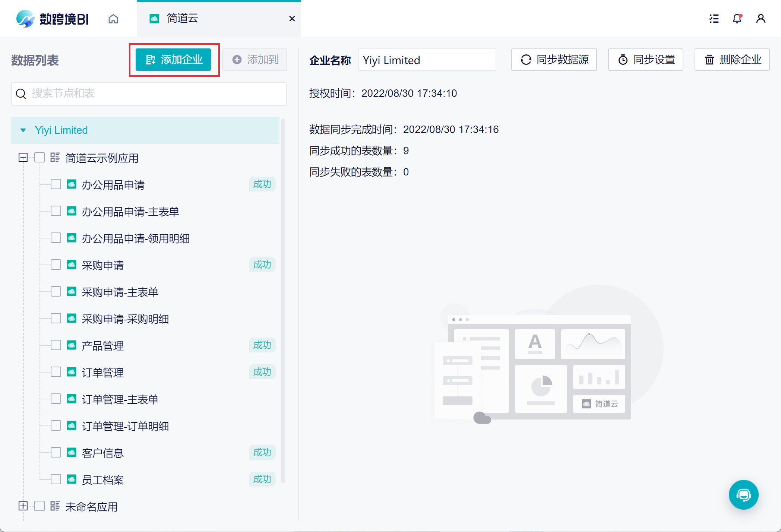
Task: Open the task list icon
Action: (714, 19)
